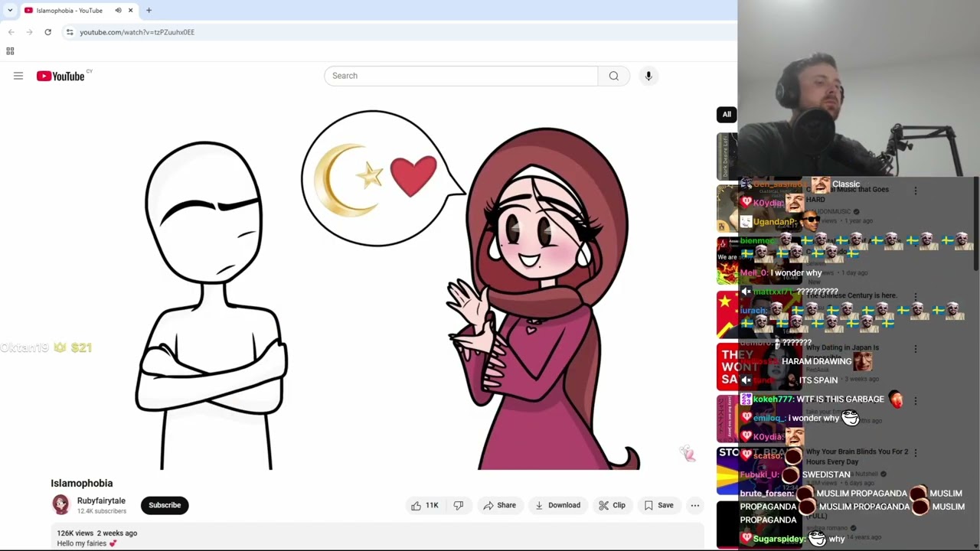The image size is (980, 551).
Task: Open a new browser tab
Action: coord(149,11)
